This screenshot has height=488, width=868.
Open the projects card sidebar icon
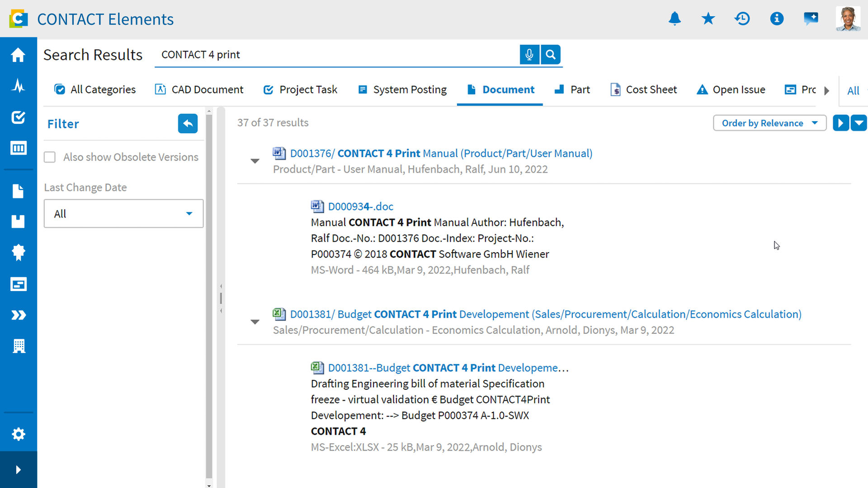pos(18,284)
